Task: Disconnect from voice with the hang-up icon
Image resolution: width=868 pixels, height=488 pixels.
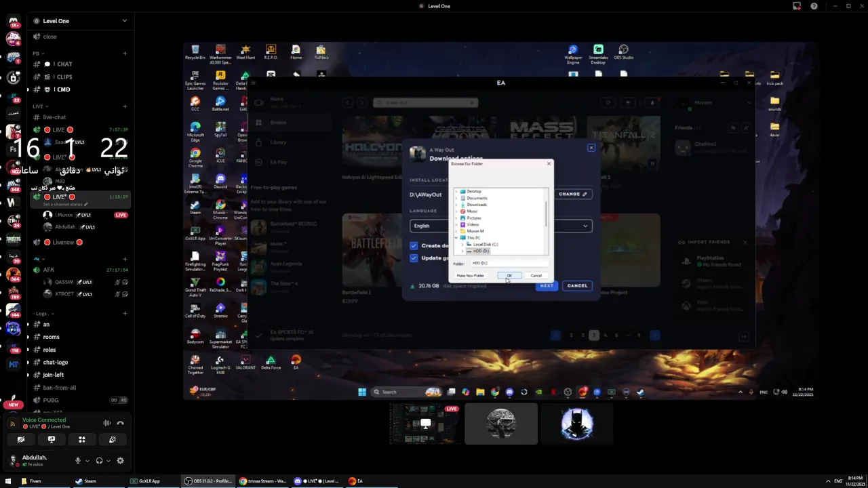Action: click(120, 423)
